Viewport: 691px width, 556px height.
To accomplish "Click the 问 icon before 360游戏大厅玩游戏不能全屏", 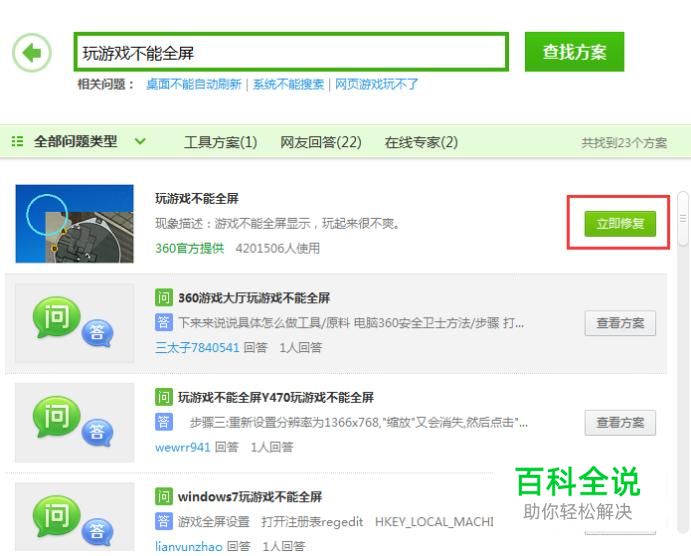I will (x=163, y=298).
